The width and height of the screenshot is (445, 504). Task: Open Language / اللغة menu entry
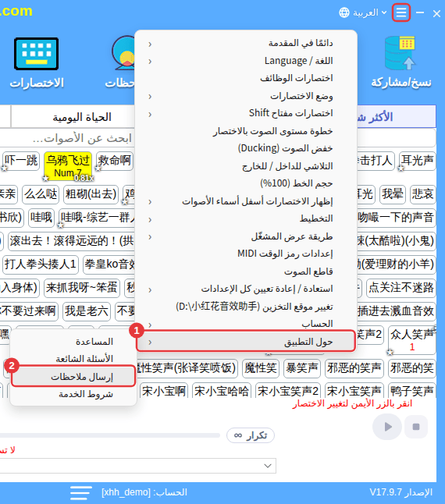pyautogui.click(x=246, y=61)
